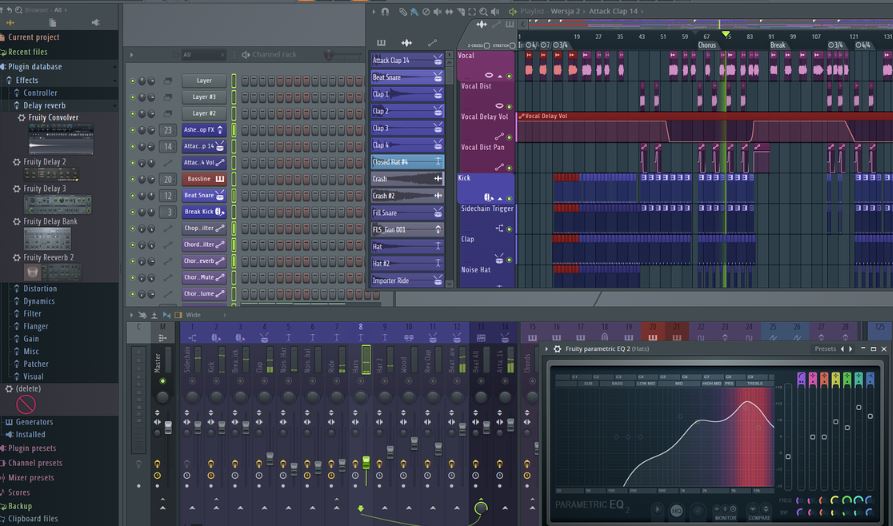Click the Ashe..op FX channel button
The image size is (893, 526).
204,130
